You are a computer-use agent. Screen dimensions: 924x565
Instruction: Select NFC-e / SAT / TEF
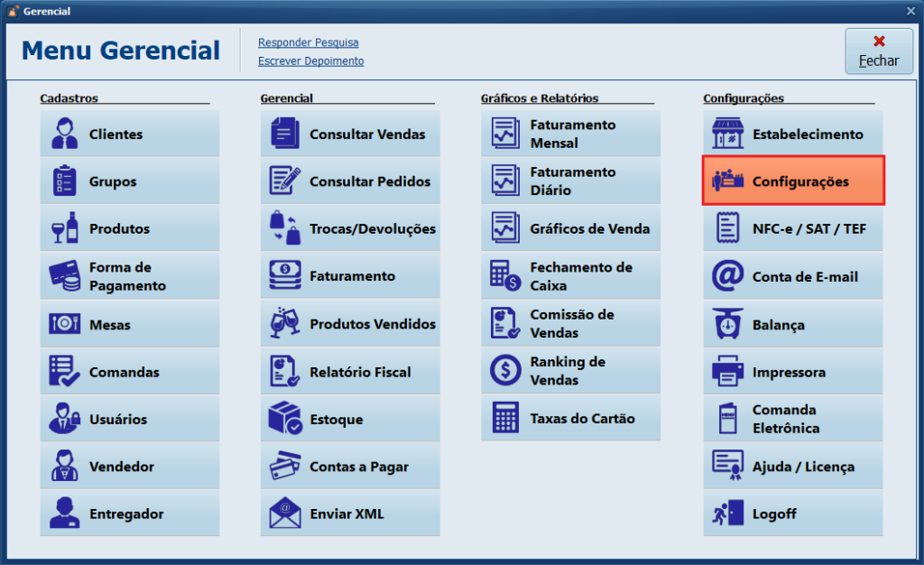(x=792, y=228)
